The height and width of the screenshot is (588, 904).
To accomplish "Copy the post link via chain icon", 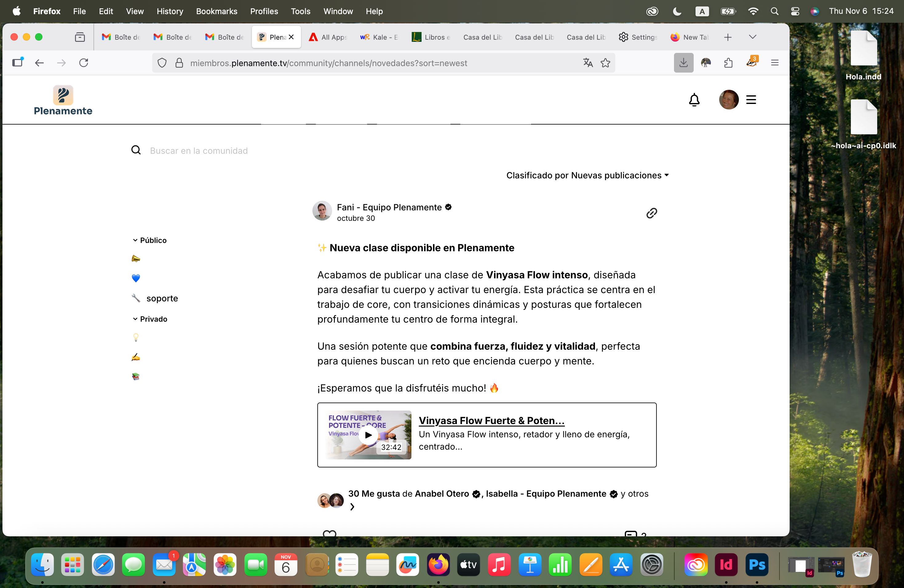I will (652, 213).
